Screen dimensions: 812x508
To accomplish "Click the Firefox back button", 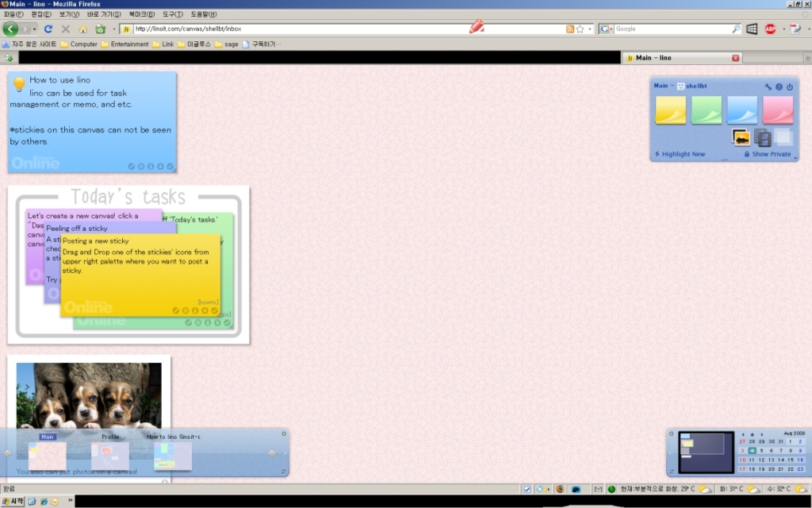I will tap(10, 29).
